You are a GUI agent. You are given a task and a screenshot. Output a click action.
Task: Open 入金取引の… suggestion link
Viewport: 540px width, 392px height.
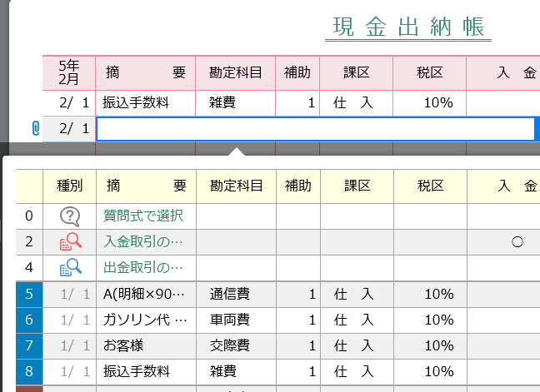[x=143, y=241]
